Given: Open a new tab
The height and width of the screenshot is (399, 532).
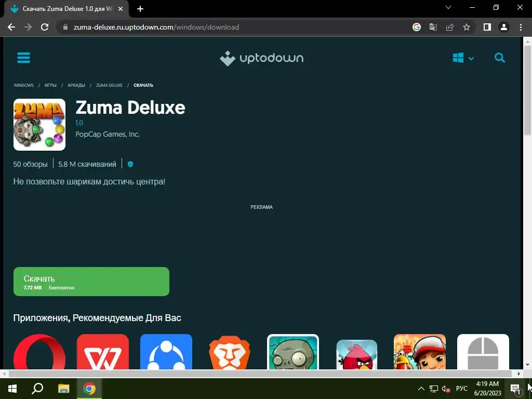Looking at the screenshot, I should (x=140, y=9).
